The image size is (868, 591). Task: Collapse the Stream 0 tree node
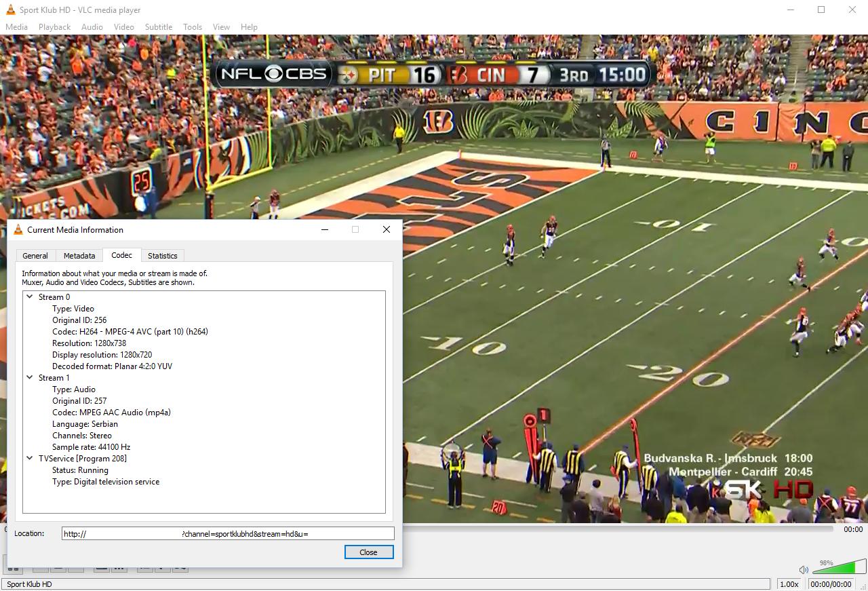30,297
